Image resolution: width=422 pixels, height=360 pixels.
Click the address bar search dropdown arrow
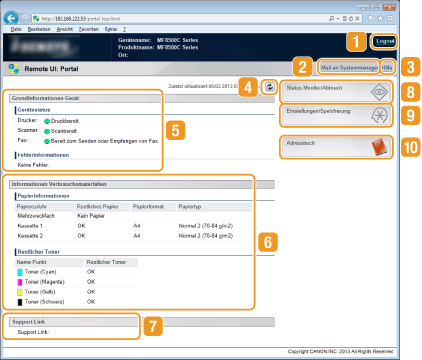[x=338, y=18]
